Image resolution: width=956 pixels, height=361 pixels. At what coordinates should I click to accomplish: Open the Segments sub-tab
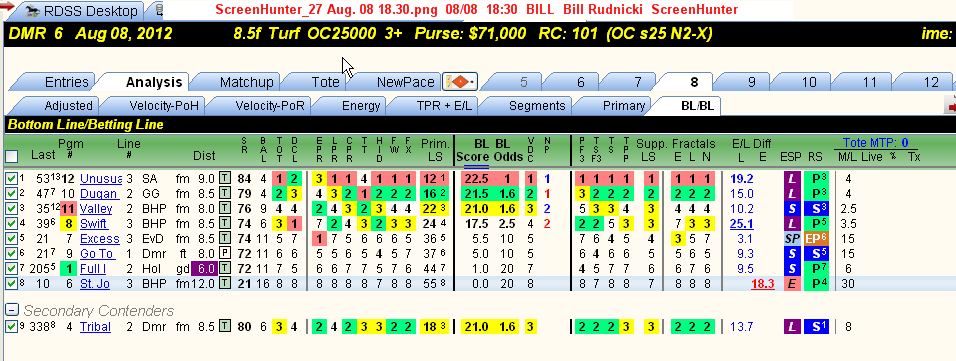click(x=537, y=106)
